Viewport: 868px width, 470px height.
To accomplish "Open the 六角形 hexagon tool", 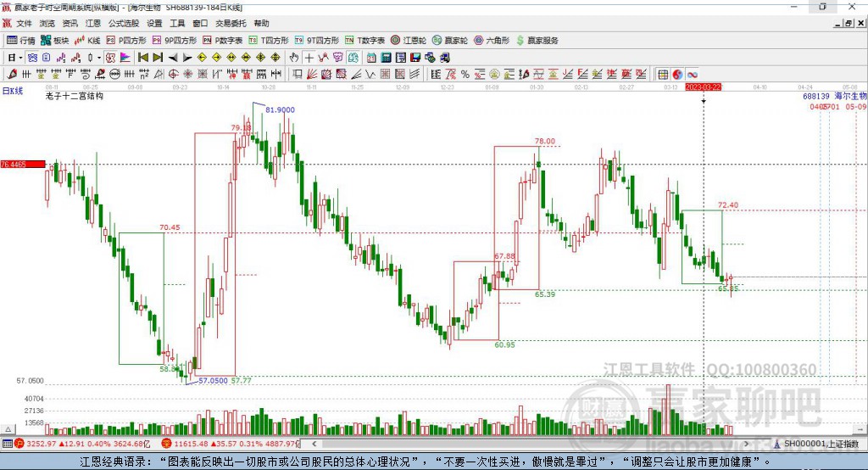I will click(x=492, y=41).
